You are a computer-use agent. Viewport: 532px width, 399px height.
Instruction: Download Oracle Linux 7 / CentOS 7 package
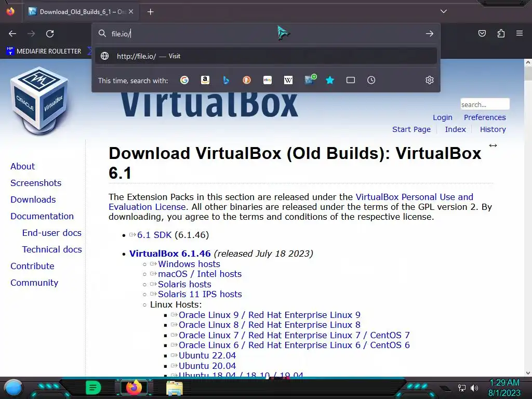point(294,335)
